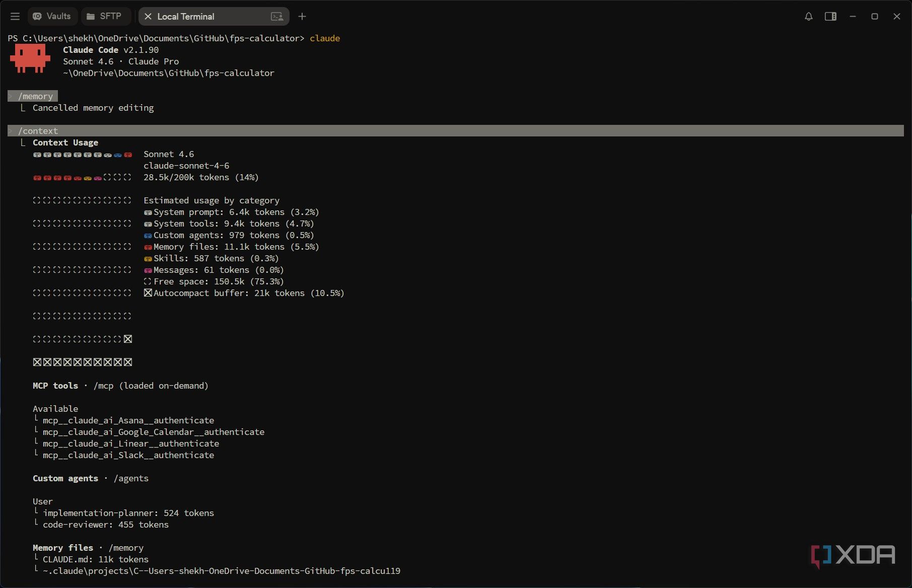912x588 pixels.
Task: Close the Local Terminal tab
Action: pos(148,17)
